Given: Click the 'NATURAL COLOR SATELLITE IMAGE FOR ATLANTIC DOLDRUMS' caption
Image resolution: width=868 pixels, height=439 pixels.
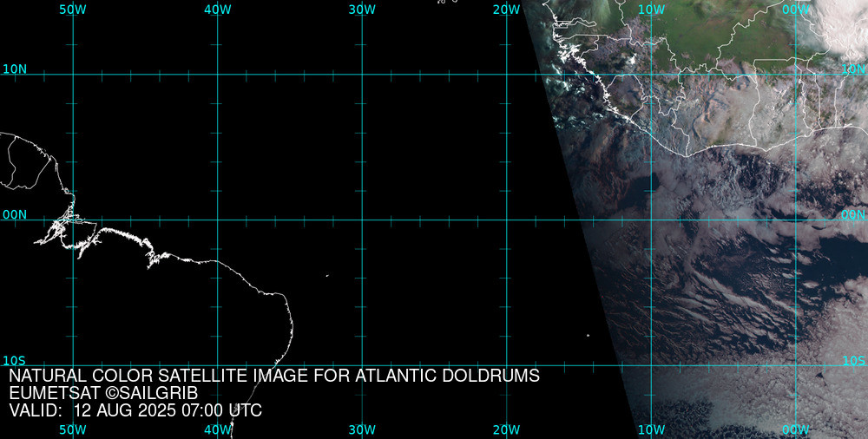Looking at the screenshot, I should point(274,376).
